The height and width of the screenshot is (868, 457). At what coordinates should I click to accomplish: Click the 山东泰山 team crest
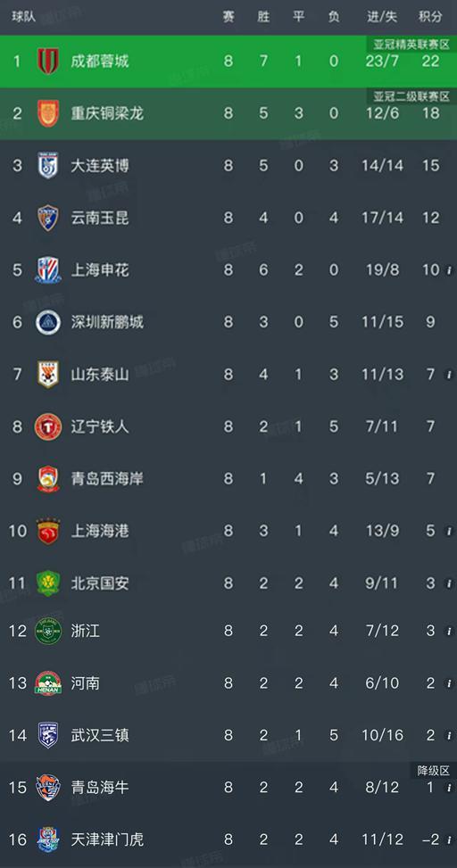click(x=48, y=374)
